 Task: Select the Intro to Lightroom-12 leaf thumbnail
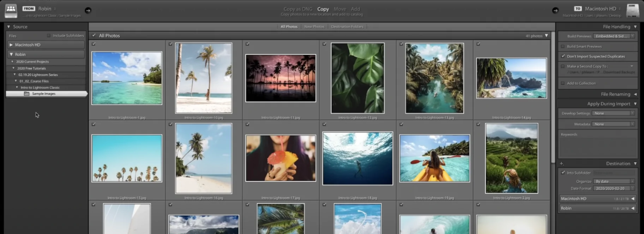click(357, 78)
